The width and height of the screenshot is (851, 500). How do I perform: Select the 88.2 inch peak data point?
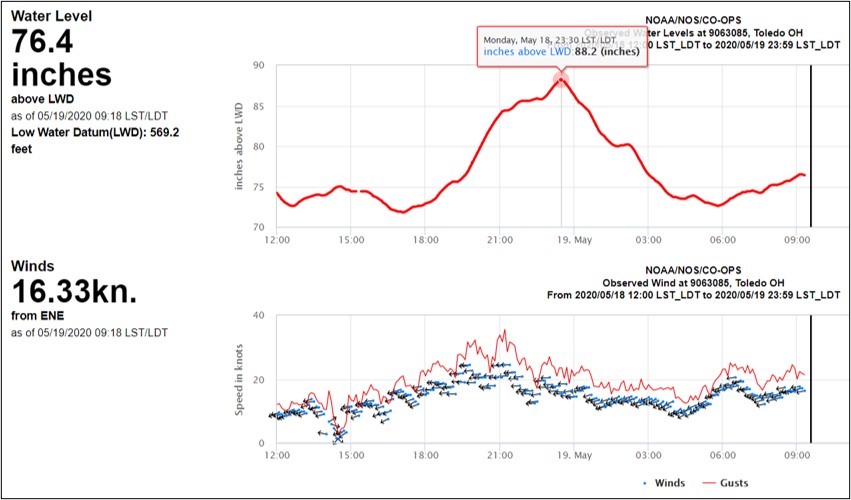point(561,80)
